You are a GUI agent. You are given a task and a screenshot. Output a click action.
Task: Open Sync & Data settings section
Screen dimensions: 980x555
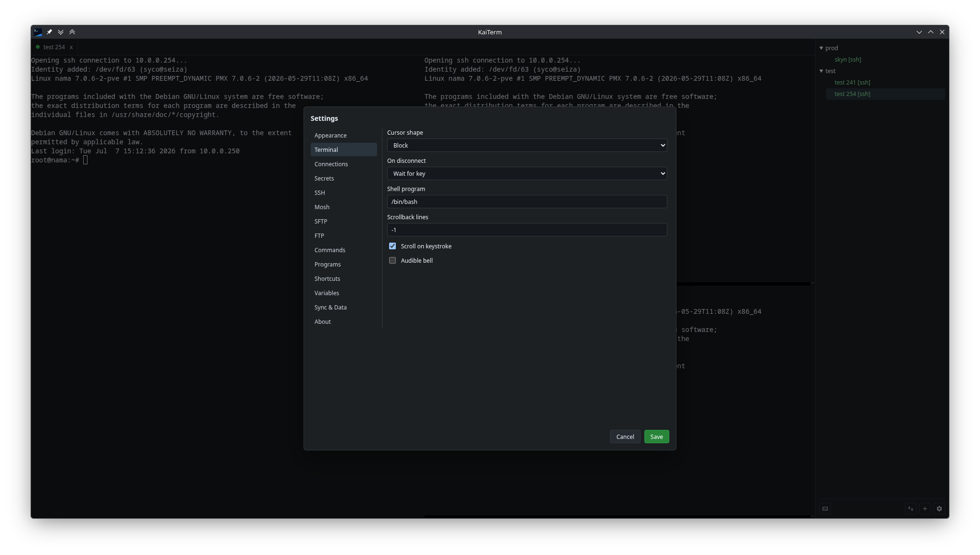[344, 308]
